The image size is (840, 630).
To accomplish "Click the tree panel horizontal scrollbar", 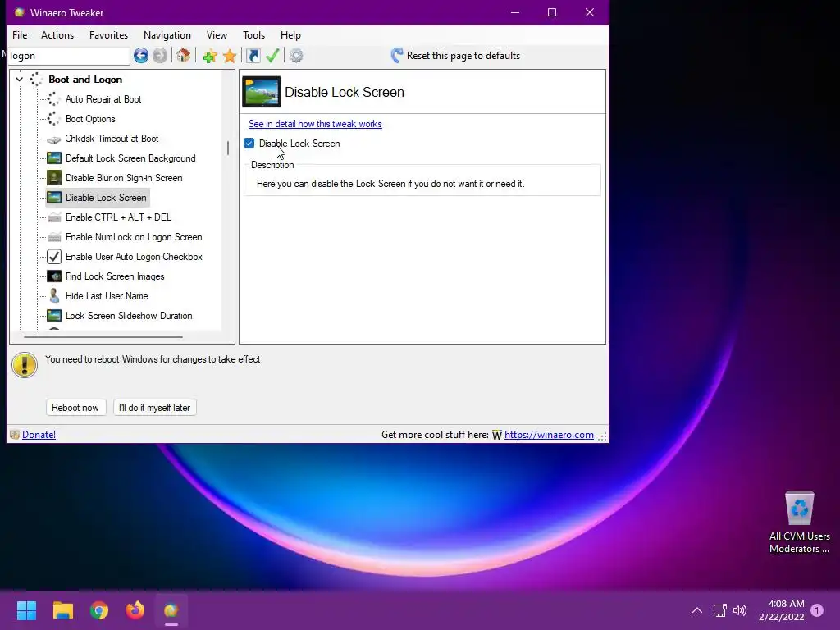I will 103,337.
